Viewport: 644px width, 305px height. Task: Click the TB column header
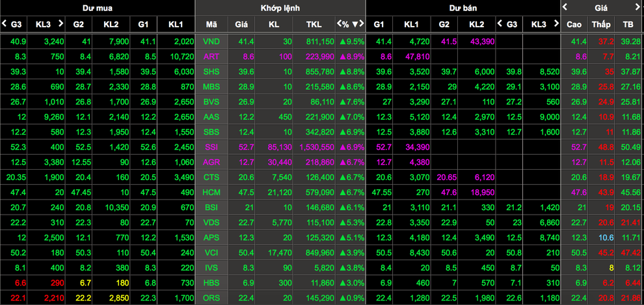point(628,25)
